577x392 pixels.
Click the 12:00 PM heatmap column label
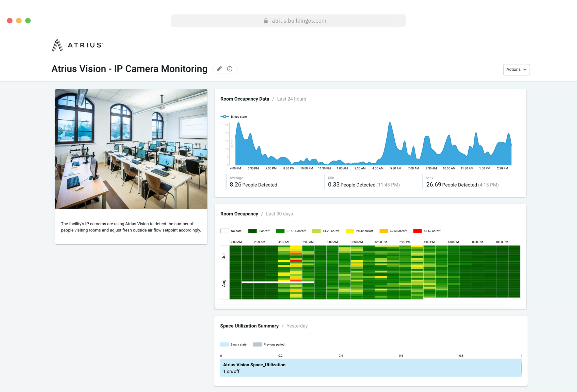tap(380, 242)
